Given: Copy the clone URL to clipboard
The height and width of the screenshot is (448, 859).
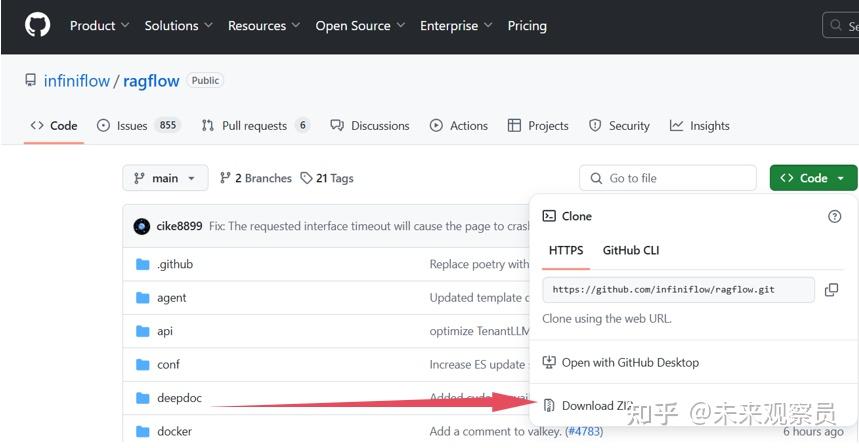Looking at the screenshot, I should pyautogui.click(x=831, y=290).
